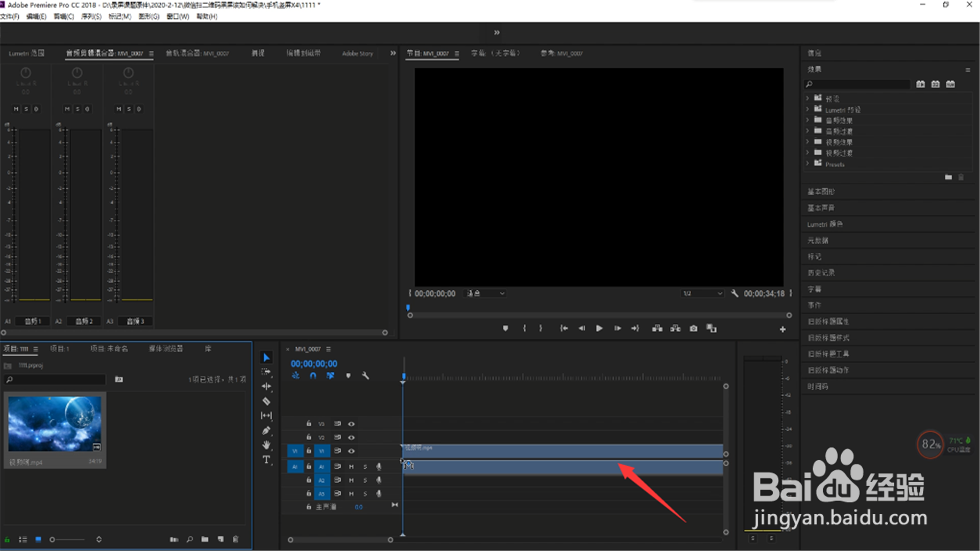Switch Project panel to list view

tap(23, 539)
